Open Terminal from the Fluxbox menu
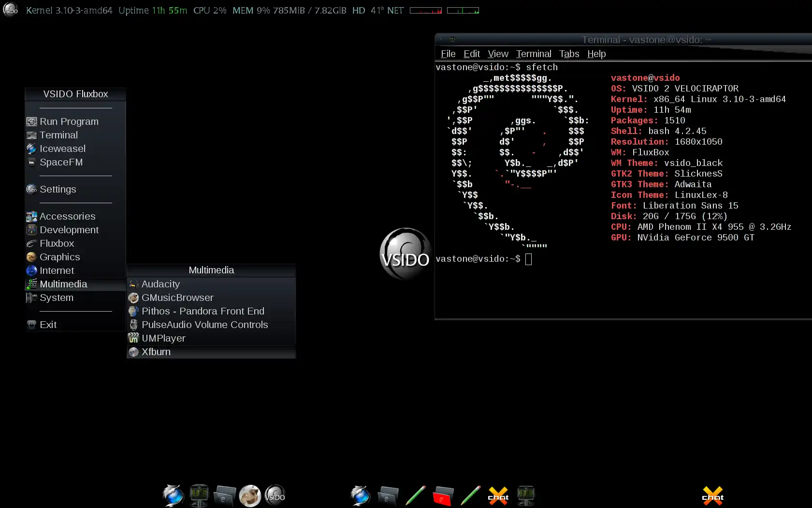This screenshot has width=812, height=508. [75, 135]
